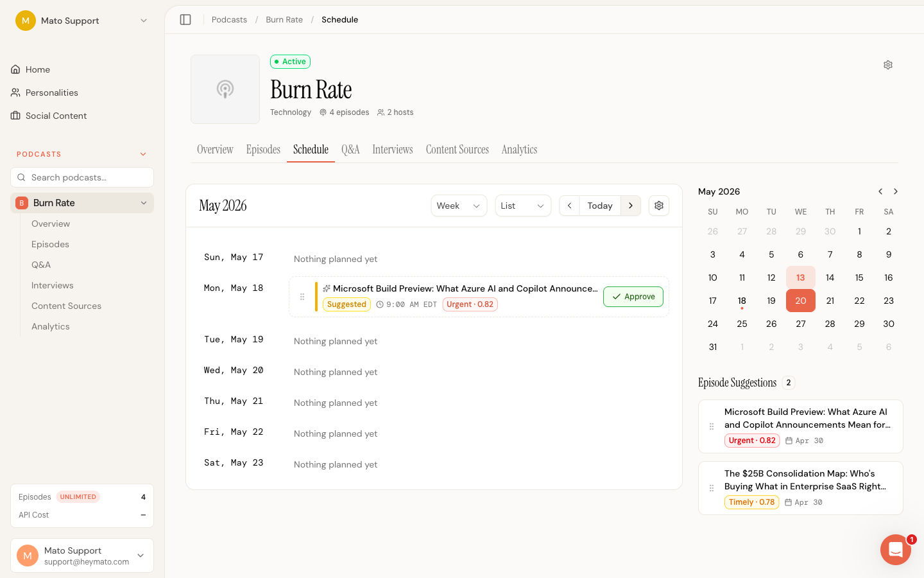Click the 2 hosts label
This screenshot has height=578, width=924.
pos(395,112)
